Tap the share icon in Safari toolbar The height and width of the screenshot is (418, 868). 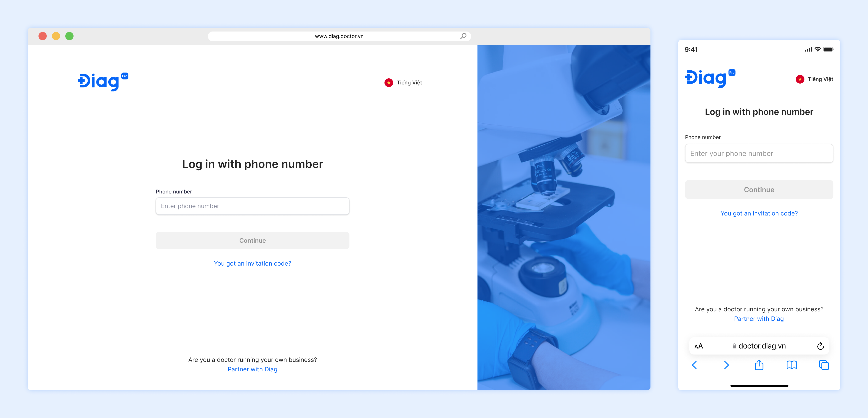759,365
